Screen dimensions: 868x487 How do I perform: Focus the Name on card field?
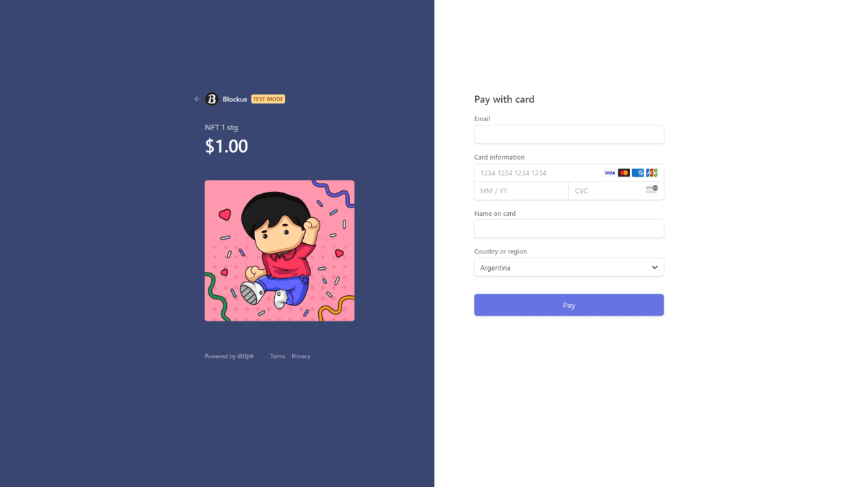569,229
